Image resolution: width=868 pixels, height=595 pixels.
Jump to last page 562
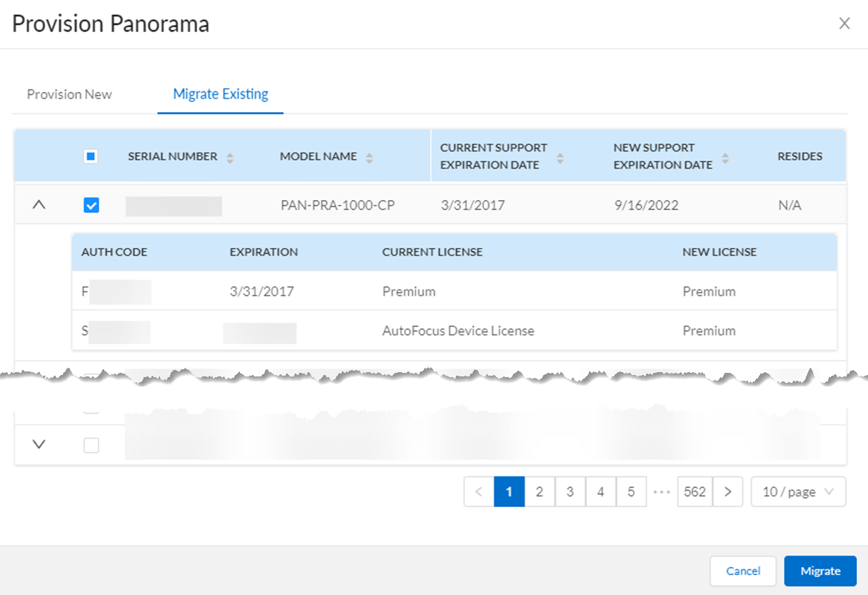[x=695, y=491]
